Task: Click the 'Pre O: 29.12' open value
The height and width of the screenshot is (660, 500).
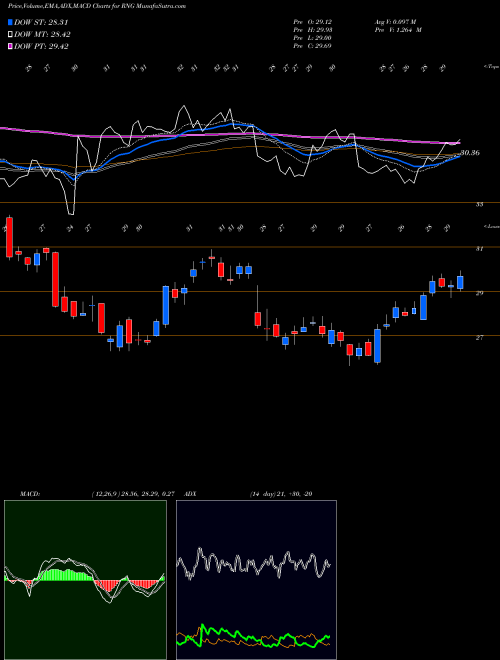Action: [313, 21]
